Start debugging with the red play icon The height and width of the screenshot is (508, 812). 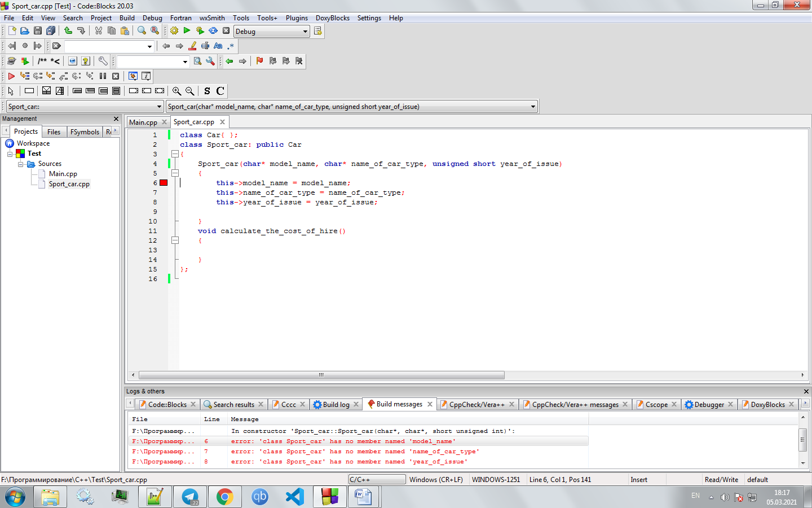[11, 76]
